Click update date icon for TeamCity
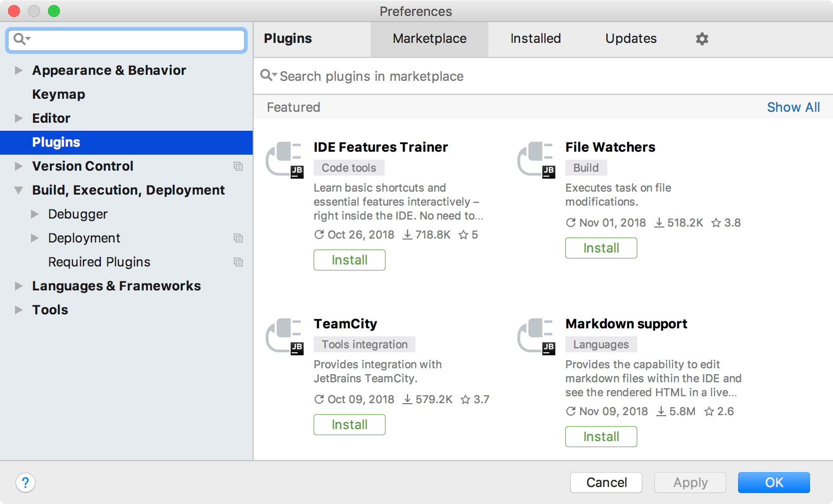 coord(319,399)
